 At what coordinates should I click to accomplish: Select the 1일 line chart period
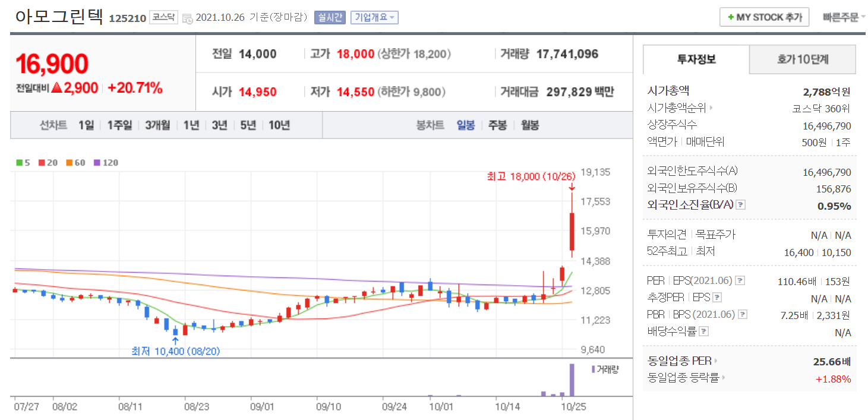point(86,125)
